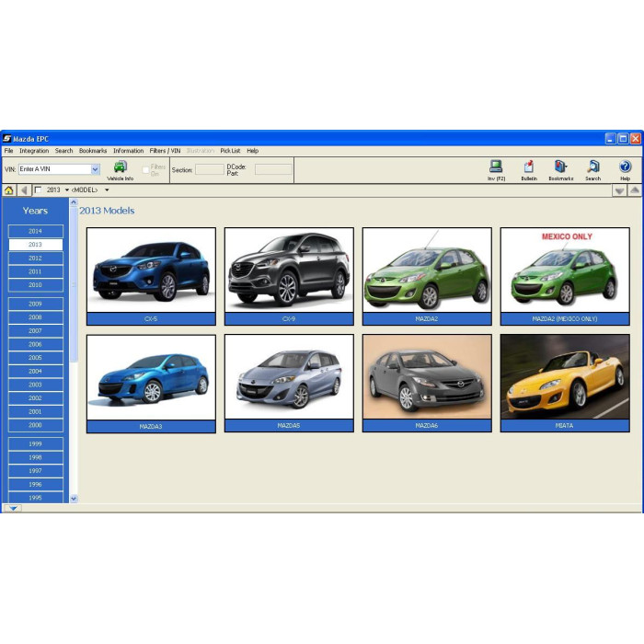The height and width of the screenshot is (644, 644).
Task: Select year 1999
Action: click(35, 444)
